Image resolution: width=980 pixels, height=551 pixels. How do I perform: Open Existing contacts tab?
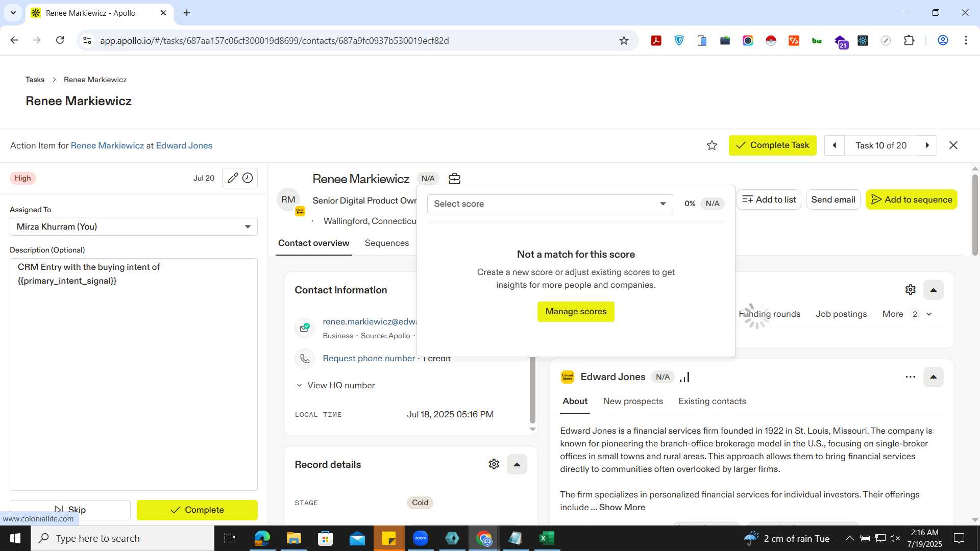(712, 402)
